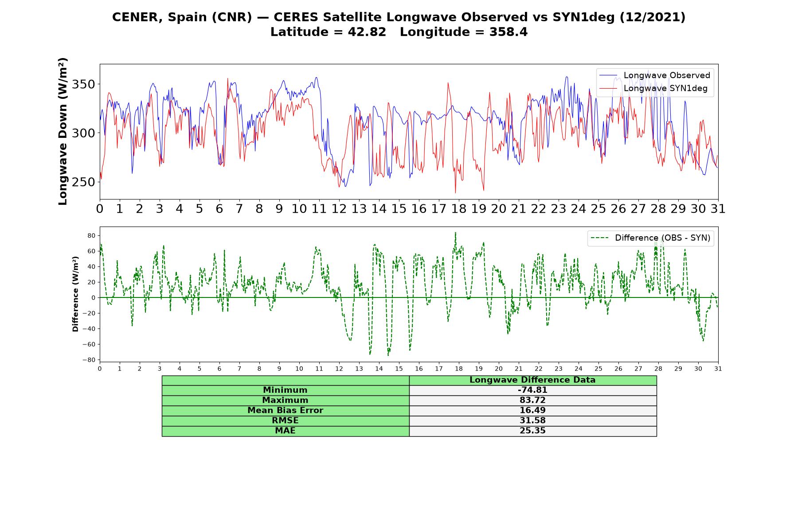Image resolution: width=798 pixels, height=532 pixels.
Task: Click the red Longwave SYN1deg legend line
Action: tap(608, 88)
